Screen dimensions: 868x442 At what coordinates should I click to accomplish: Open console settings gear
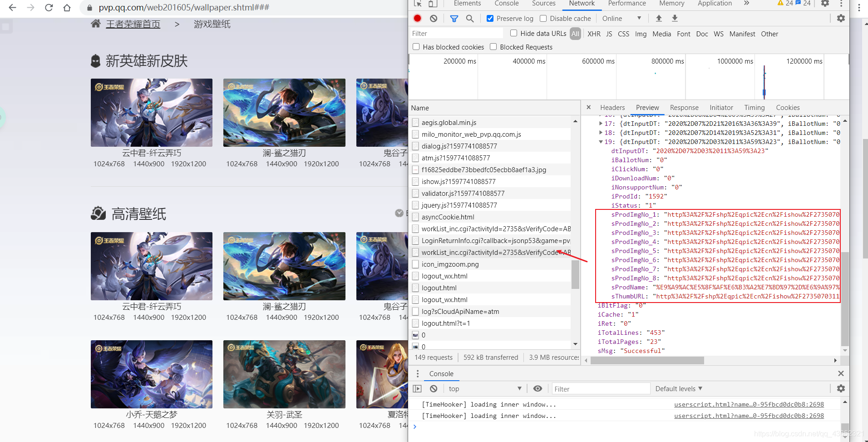point(841,388)
